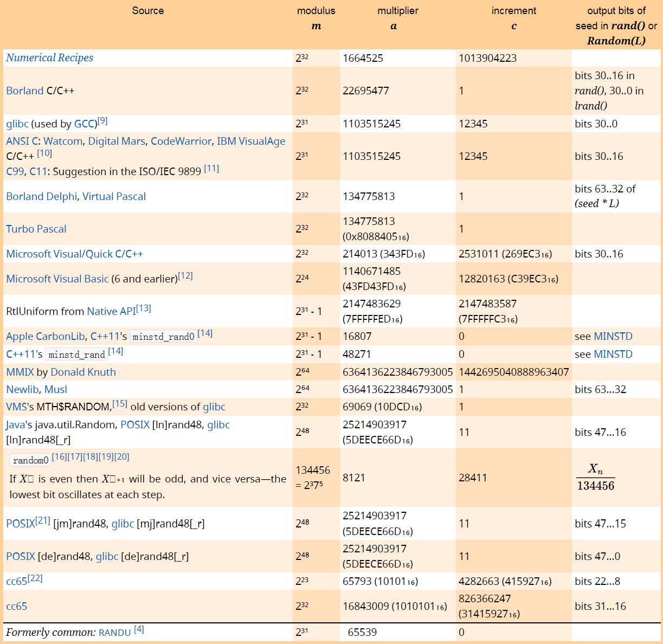The image size is (663, 644).
Task: Open the glibc link used by GCC
Action: (17, 124)
